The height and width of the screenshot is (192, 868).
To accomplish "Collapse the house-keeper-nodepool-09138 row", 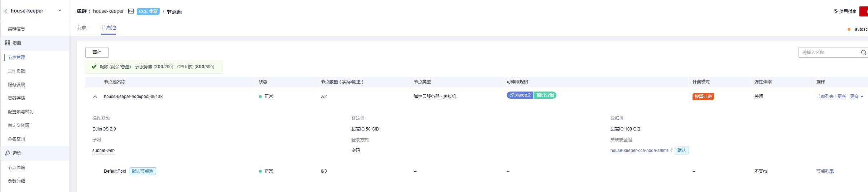I will pos(95,97).
